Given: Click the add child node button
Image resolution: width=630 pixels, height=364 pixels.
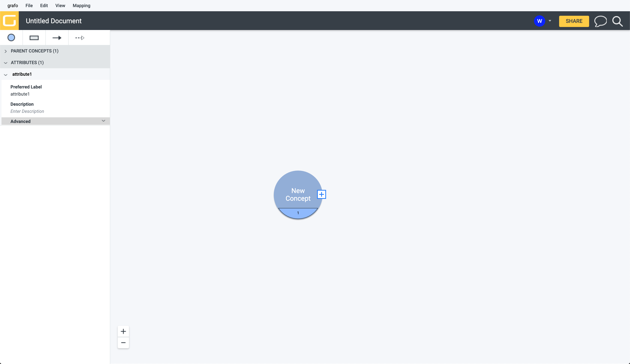Looking at the screenshot, I should click(x=322, y=194).
